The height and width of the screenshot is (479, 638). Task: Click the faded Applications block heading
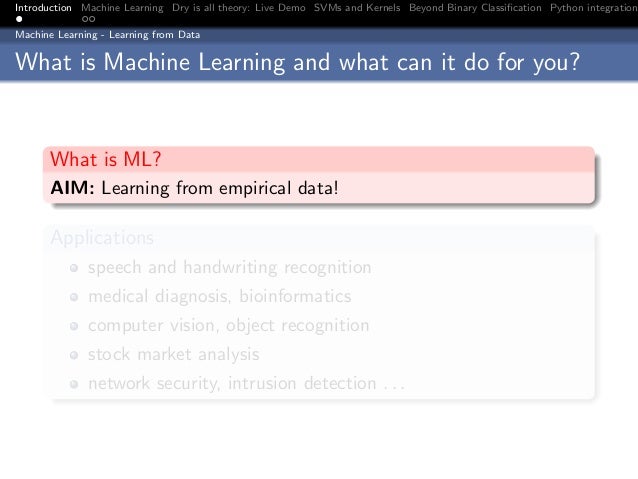tap(102, 238)
